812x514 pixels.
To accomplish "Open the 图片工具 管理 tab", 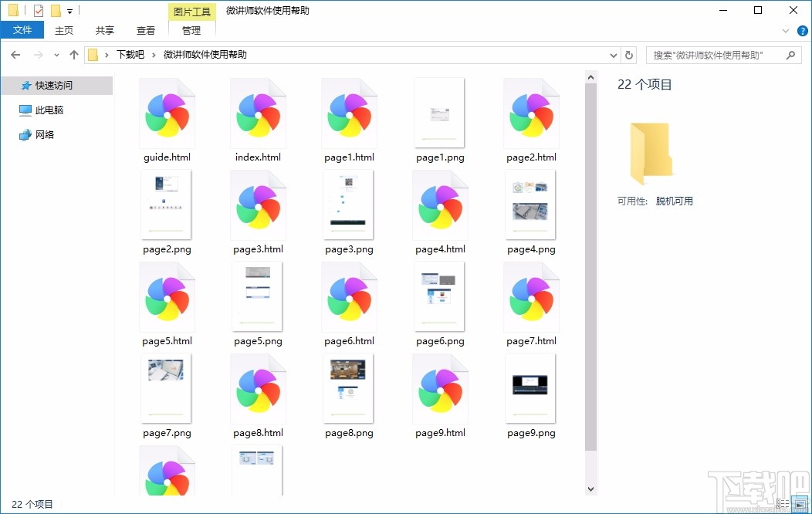I will (x=191, y=31).
